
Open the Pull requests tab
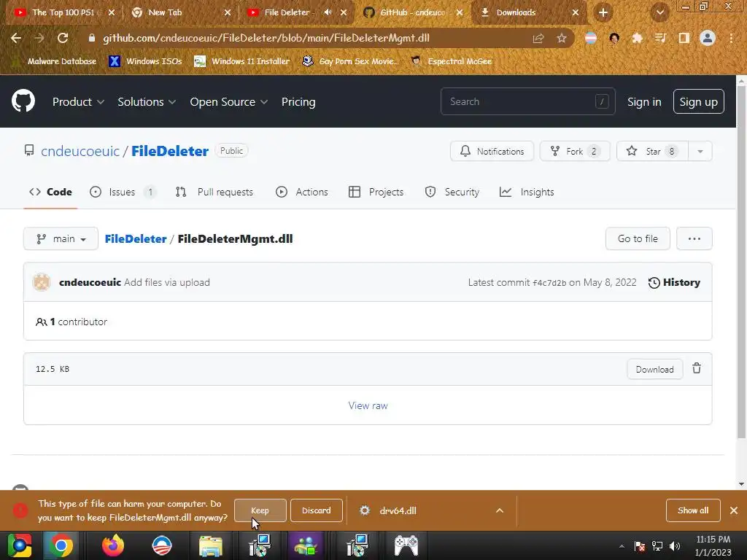(214, 192)
